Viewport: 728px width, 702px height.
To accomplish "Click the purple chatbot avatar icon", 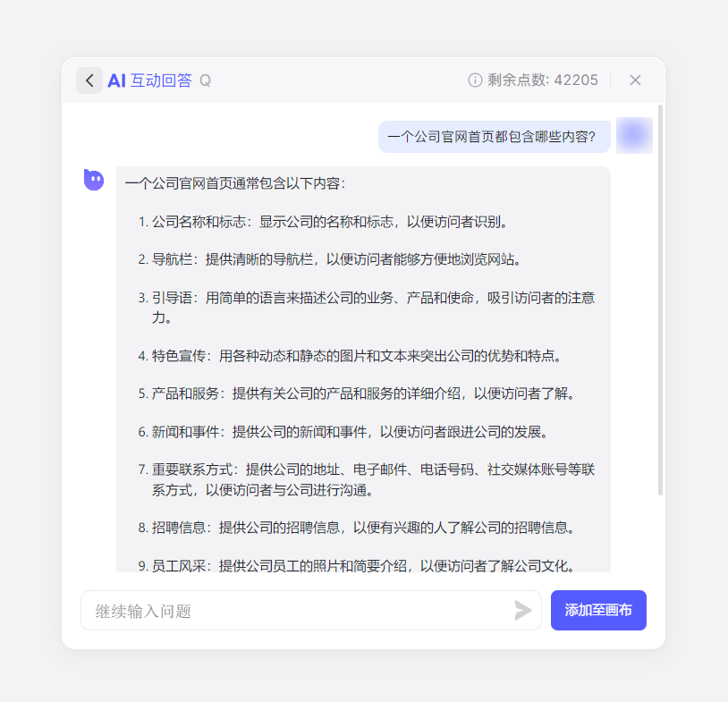I will (94, 180).
